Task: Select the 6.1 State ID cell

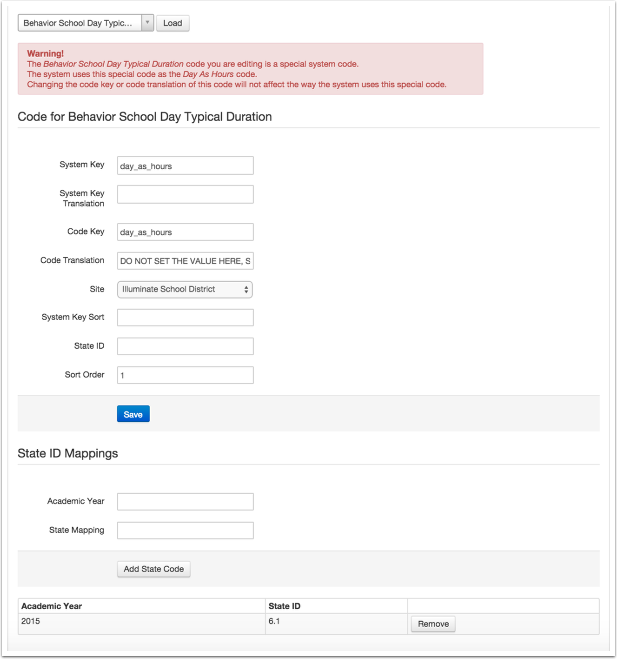Action: pyautogui.click(x=336, y=624)
